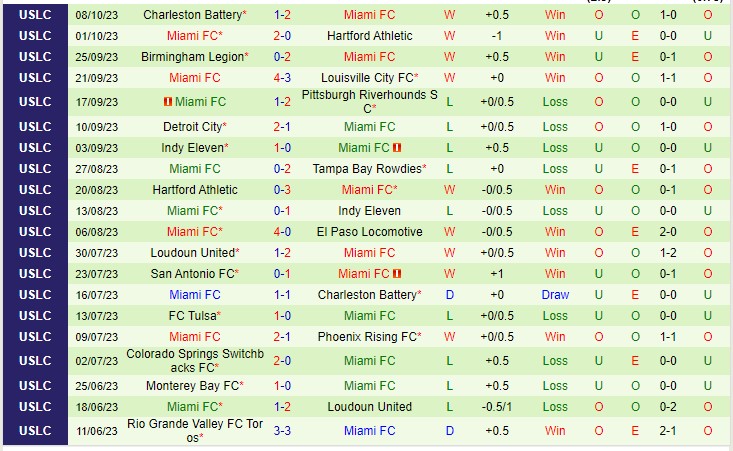
Task: Click red card icon in Pittsburgh Riverhounds match
Action: (168, 102)
